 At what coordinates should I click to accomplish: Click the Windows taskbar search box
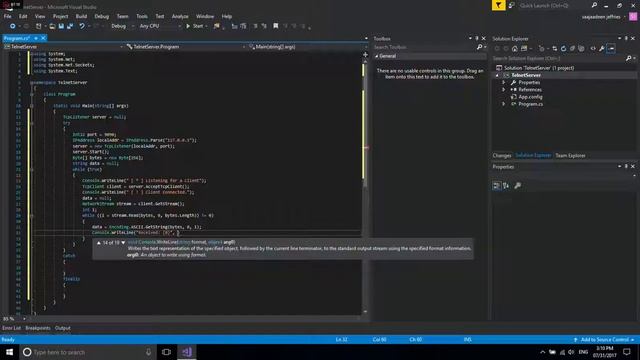(x=87, y=352)
